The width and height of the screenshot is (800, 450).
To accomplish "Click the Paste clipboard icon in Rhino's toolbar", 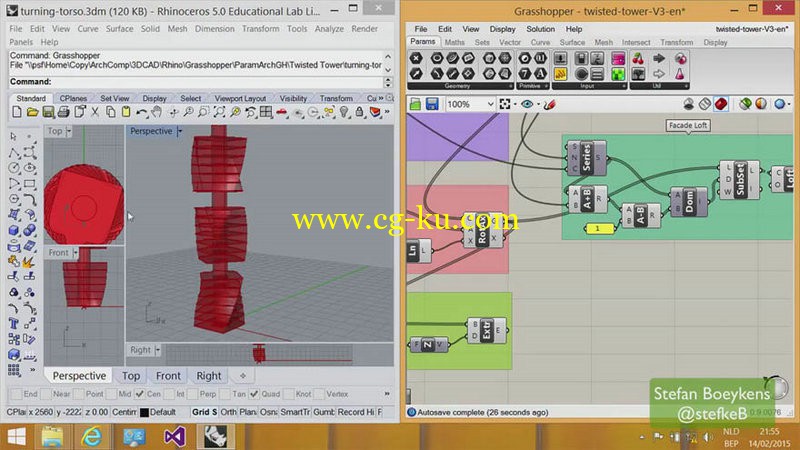I will point(126,112).
